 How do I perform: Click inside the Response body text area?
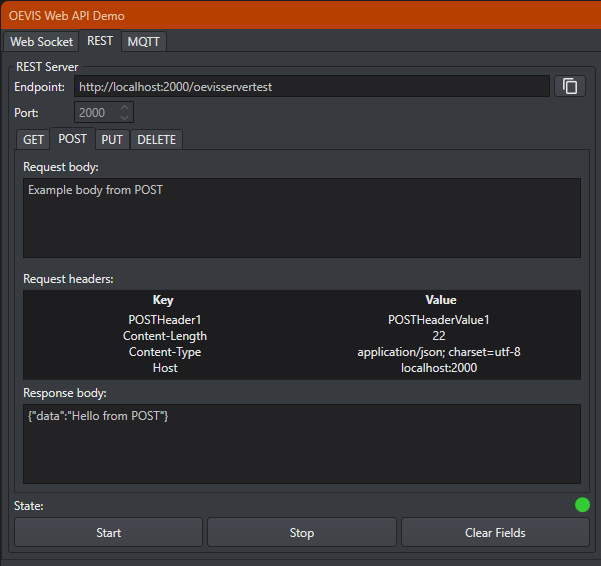coord(302,444)
